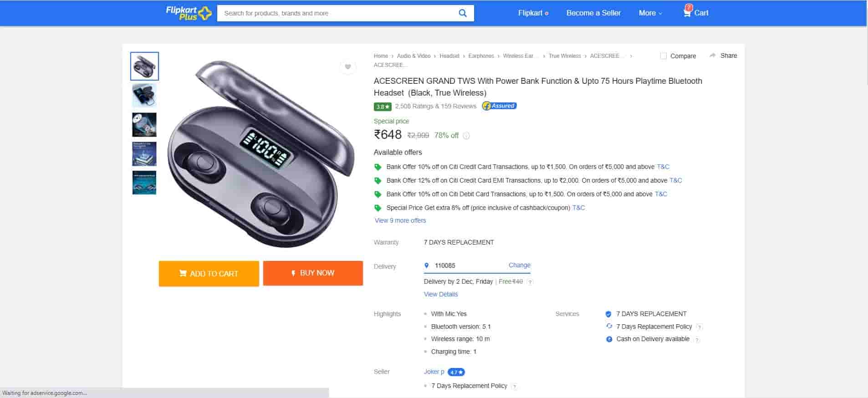Click the search products input field
The height and width of the screenshot is (398, 868).
(337, 13)
